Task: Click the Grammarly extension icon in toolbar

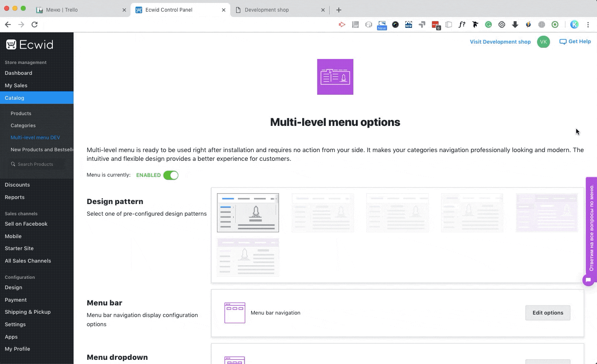Action: [x=488, y=25]
